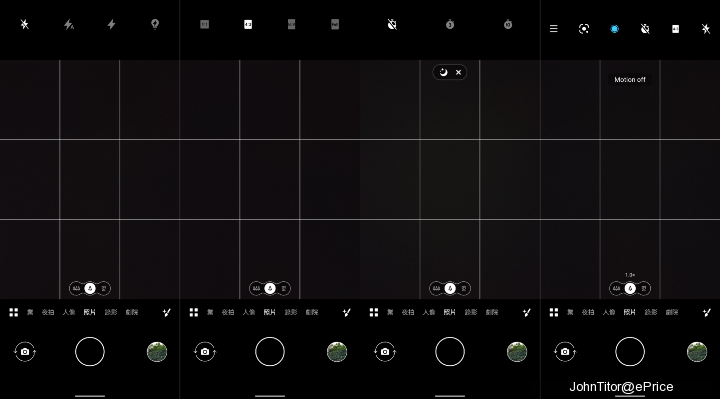
Task: Choose the 1:1 aspect ratio option
Action: click(x=205, y=24)
